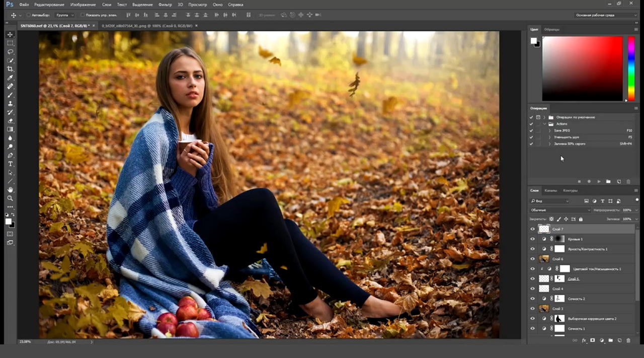The image size is (644, 358).
Task: Select the Eyedropper tool
Action: coord(10,78)
